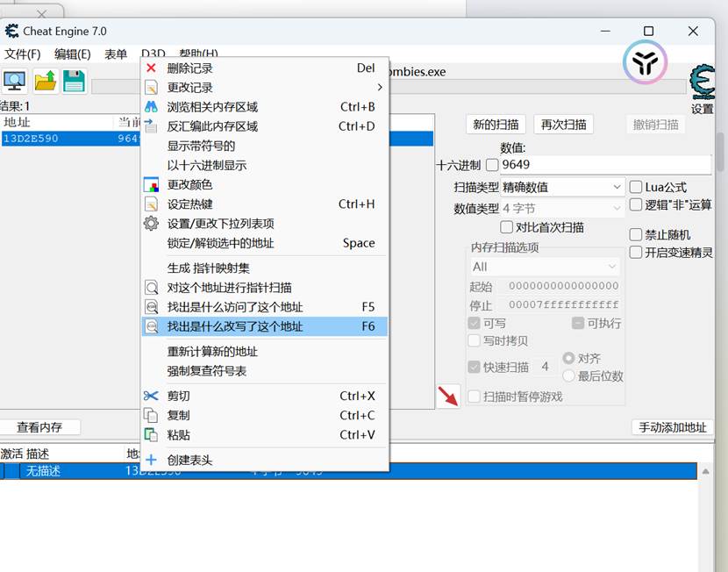Click the round Y-shaped overlay icon

click(x=645, y=62)
